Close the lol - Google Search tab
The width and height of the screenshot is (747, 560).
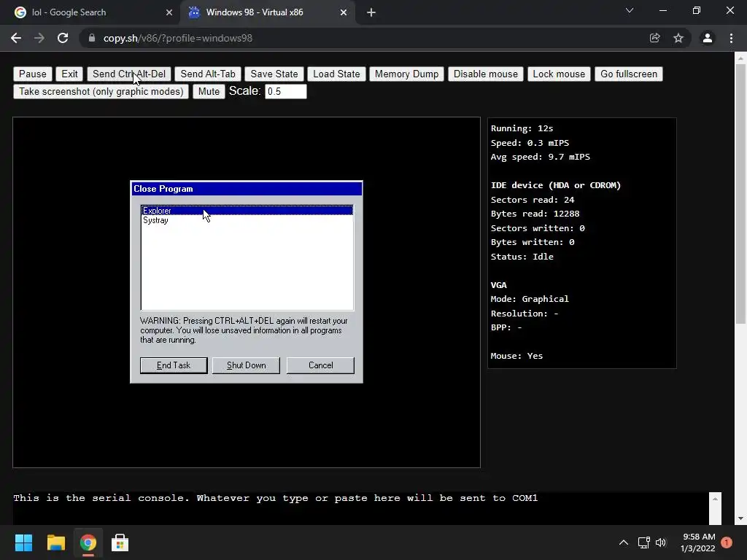[x=169, y=12]
